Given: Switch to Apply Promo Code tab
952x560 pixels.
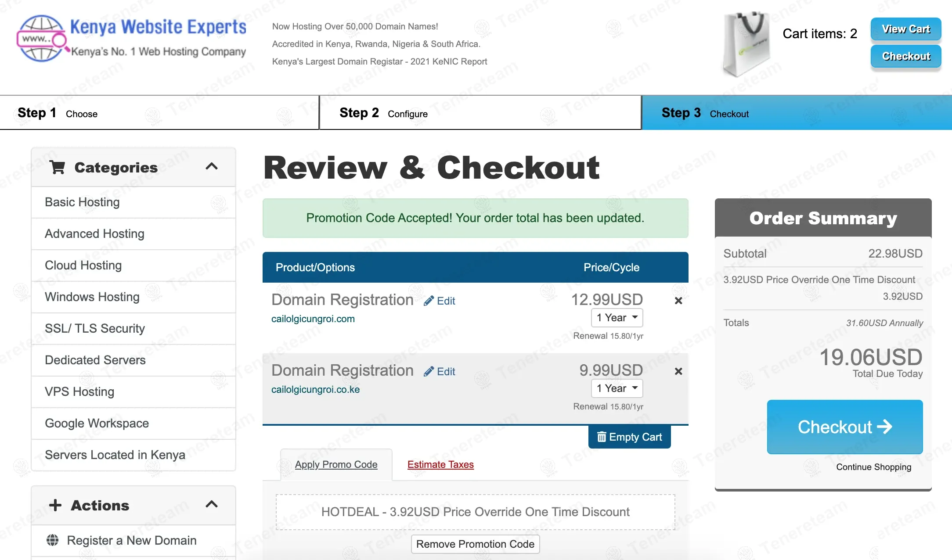Looking at the screenshot, I should [336, 464].
